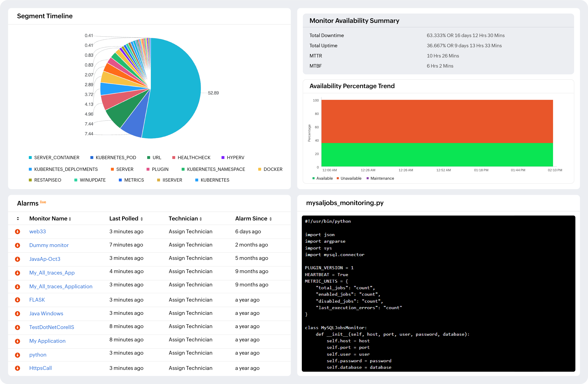
Task: Click the down-status icon for JavaAp-Oct3
Action: pos(18,259)
